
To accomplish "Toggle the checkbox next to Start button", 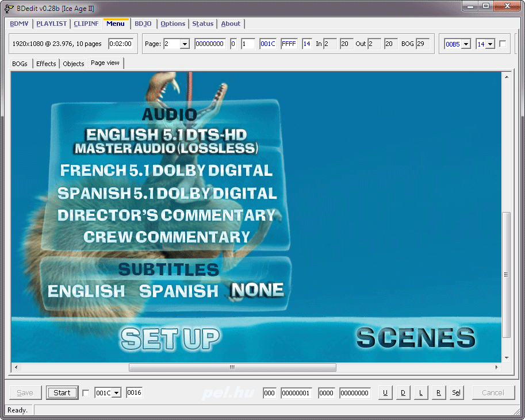I will click(x=86, y=393).
